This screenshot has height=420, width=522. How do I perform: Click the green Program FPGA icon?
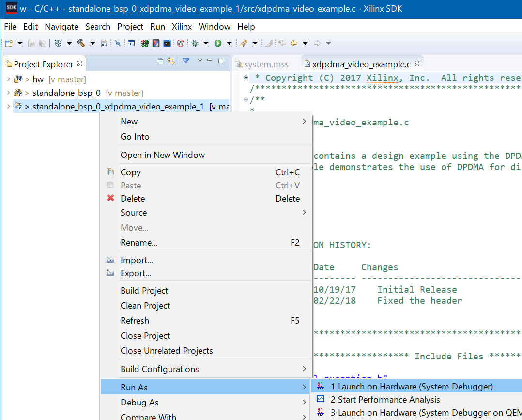[x=144, y=43]
